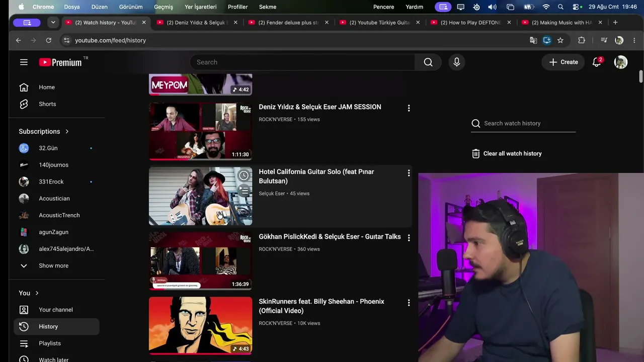Viewport: 644px width, 362px height.
Task: Click the YouTube Premium logo
Action: (60, 62)
